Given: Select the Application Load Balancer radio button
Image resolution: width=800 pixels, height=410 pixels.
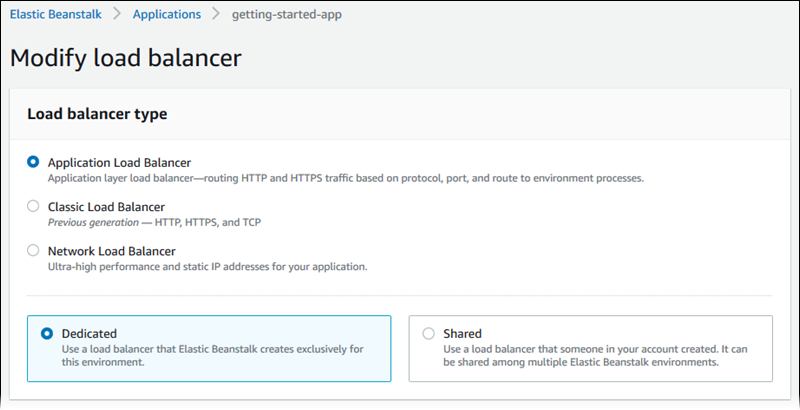Looking at the screenshot, I should tap(34, 162).
